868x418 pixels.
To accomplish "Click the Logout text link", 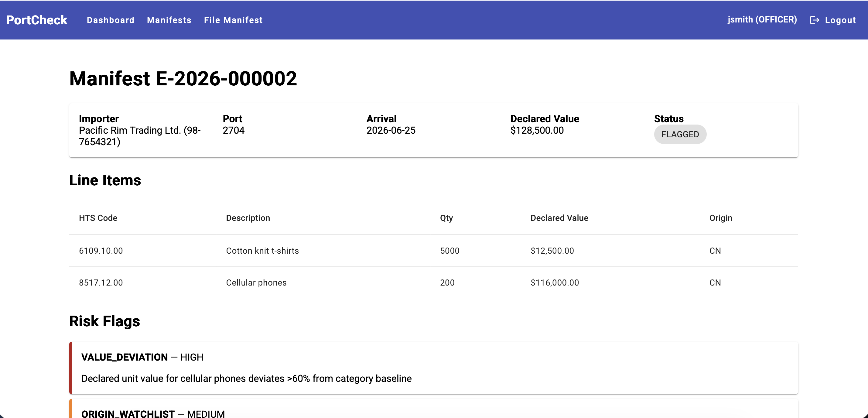I will tap(840, 20).
